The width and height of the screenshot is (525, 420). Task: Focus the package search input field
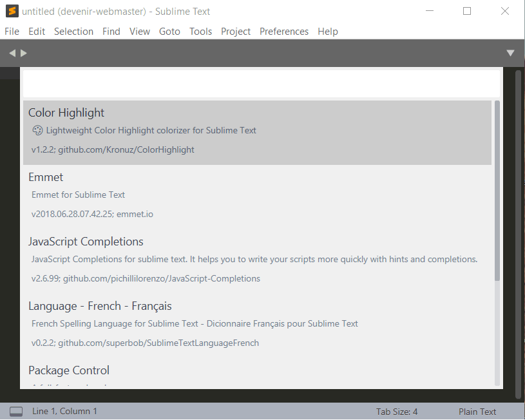[261, 84]
